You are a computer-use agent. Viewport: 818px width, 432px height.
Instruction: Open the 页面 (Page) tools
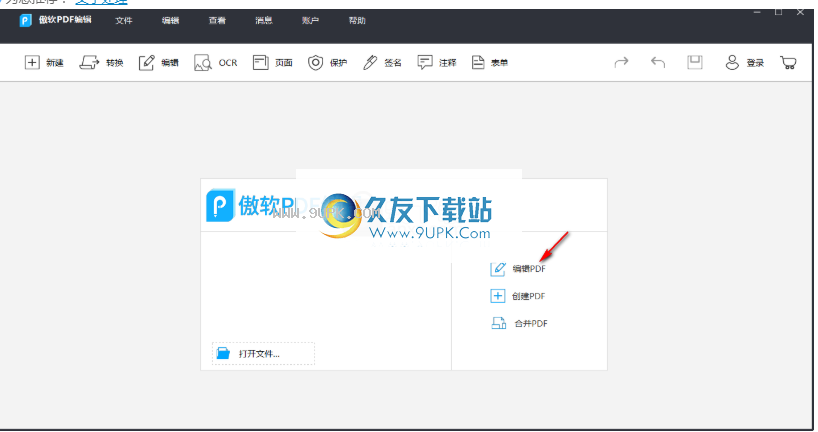[x=272, y=63]
